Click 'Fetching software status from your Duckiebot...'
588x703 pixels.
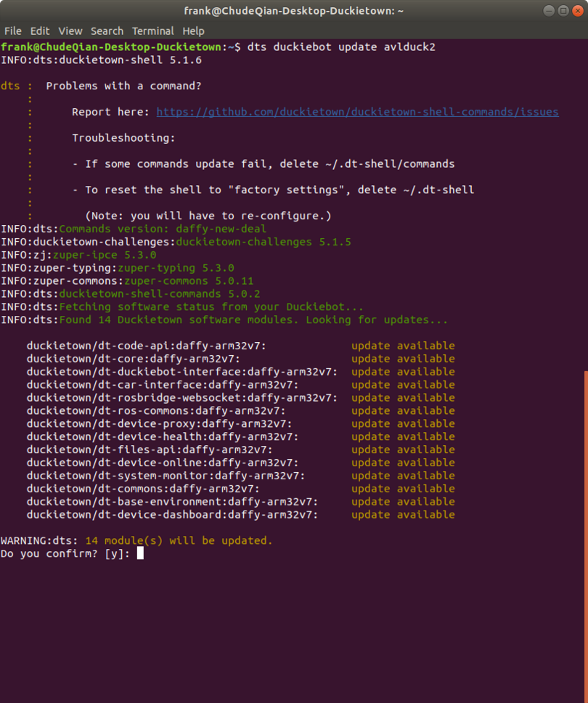tap(211, 307)
